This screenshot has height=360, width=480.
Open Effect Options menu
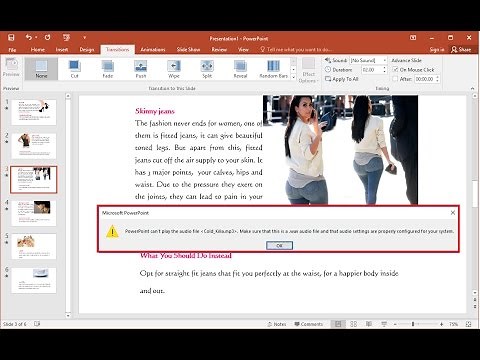coord(309,70)
